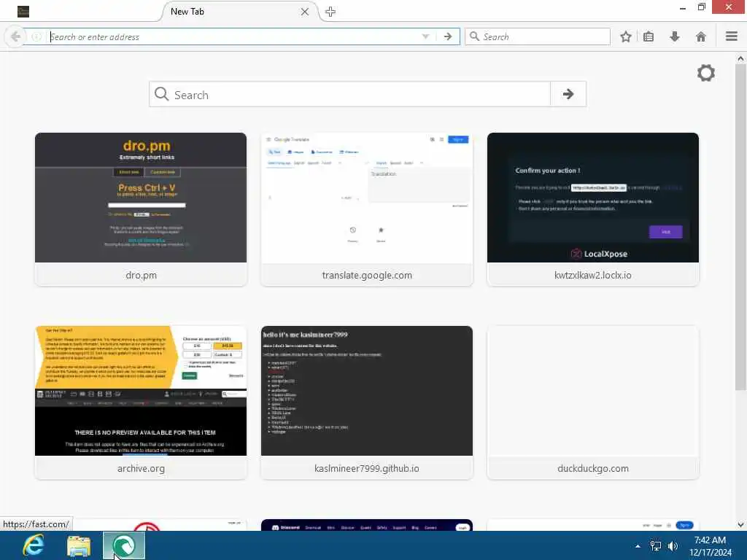The height and width of the screenshot is (560, 747).
Task: Open the translate.google.com tile
Action: click(367, 209)
